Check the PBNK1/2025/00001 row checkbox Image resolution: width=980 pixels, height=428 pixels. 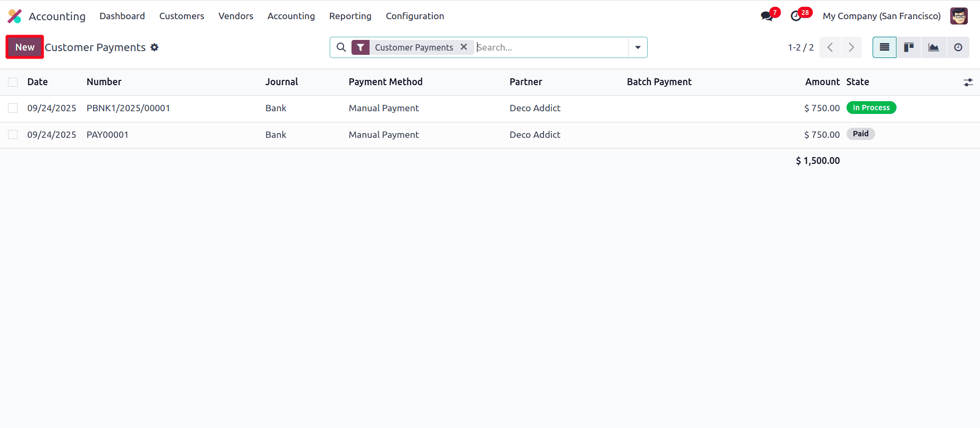13,108
